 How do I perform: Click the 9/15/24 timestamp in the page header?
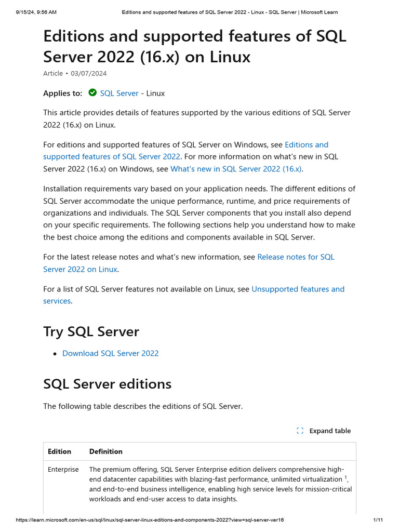(x=36, y=12)
